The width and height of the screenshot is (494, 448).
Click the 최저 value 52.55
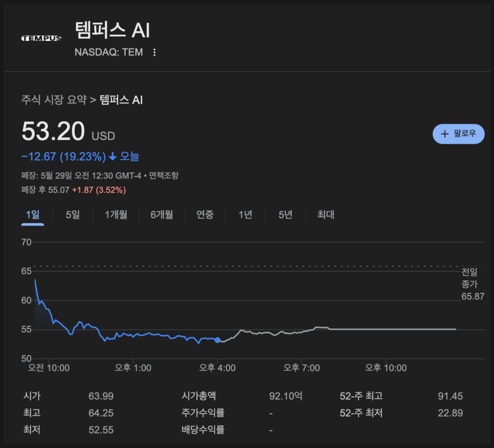pos(101,430)
